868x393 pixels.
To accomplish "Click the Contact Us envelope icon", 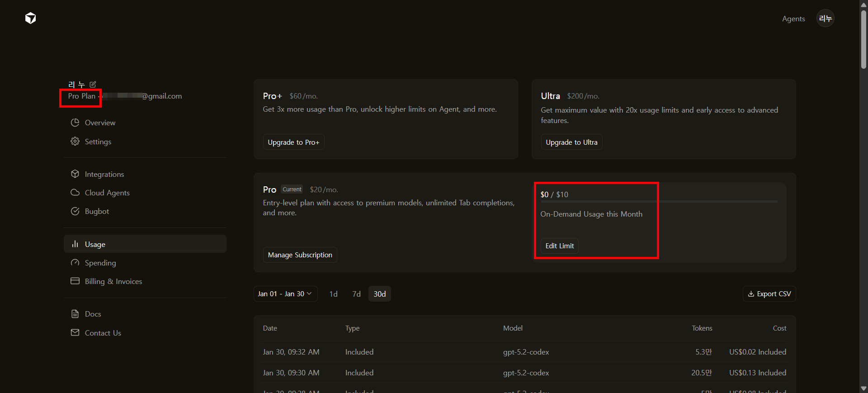I will (x=75, y=333).
